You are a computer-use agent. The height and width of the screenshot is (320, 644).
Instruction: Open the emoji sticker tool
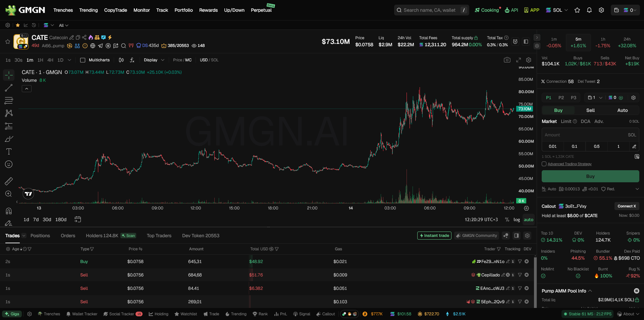9,164
